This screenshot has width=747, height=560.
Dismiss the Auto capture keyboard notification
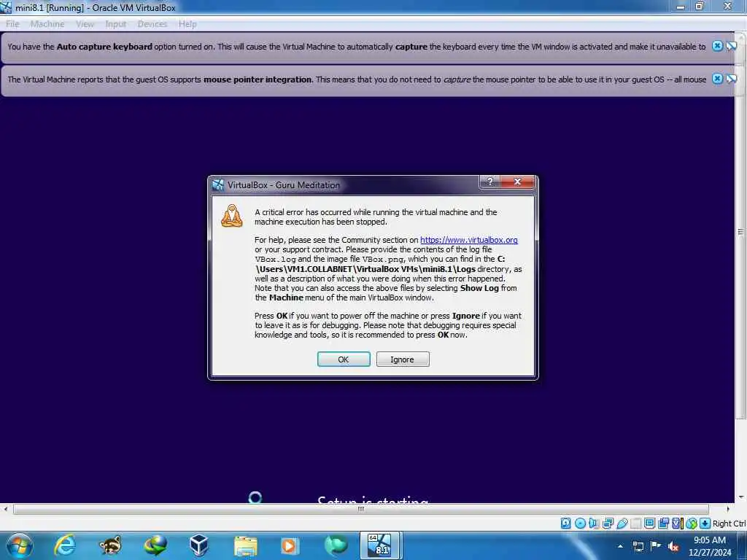click(x=718, y=46)
